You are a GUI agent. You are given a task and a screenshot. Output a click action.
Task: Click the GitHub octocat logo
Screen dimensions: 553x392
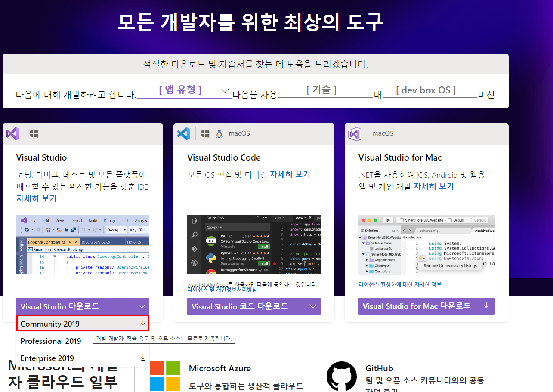pyautogui.click(x=342, y=377)
